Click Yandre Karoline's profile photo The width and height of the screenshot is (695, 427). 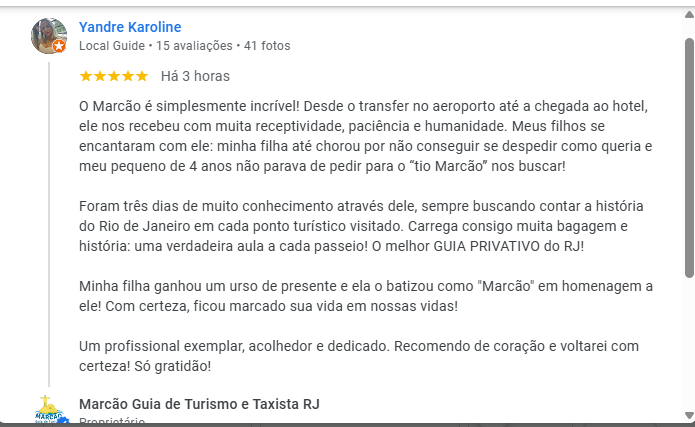tap(48, 34)
